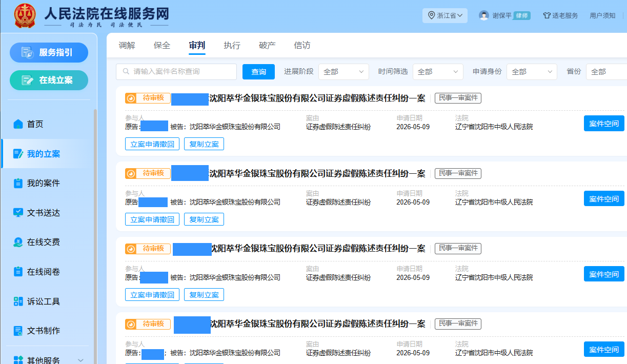Screen dimensions: 627x364
Task: Switch to the 执行 tab
Action: tap(232, 45)
